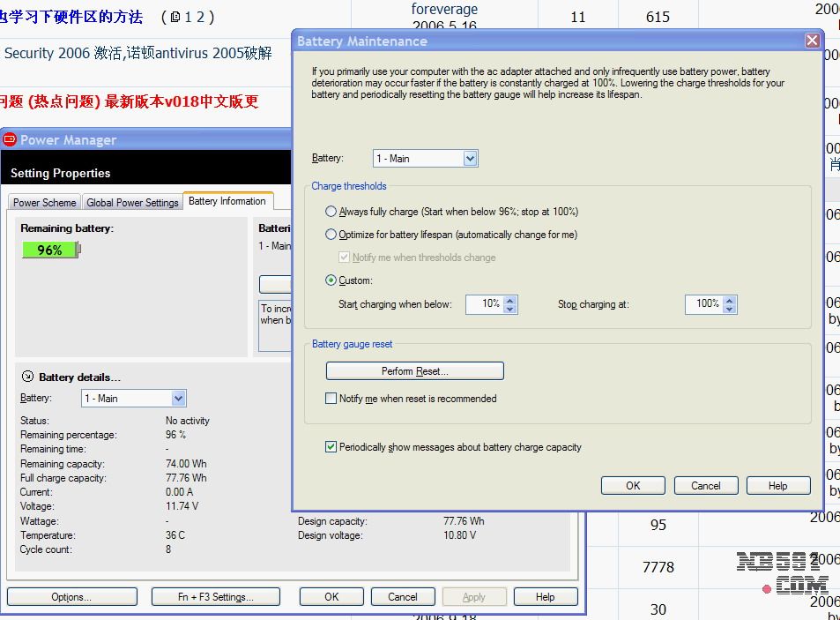Open the Global Power Settings tab
Screen dimensions: 840x620
tap(132, 202)
